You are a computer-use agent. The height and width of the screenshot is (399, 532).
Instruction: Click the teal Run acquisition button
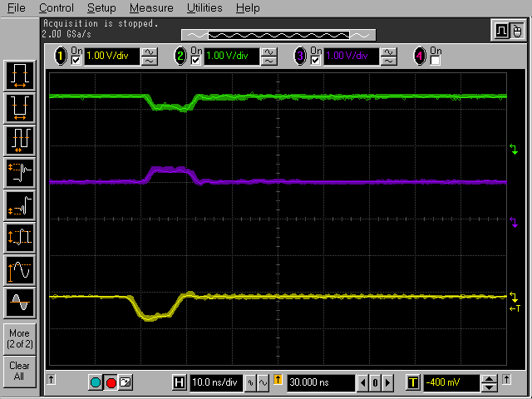click(x=96, y=382)
